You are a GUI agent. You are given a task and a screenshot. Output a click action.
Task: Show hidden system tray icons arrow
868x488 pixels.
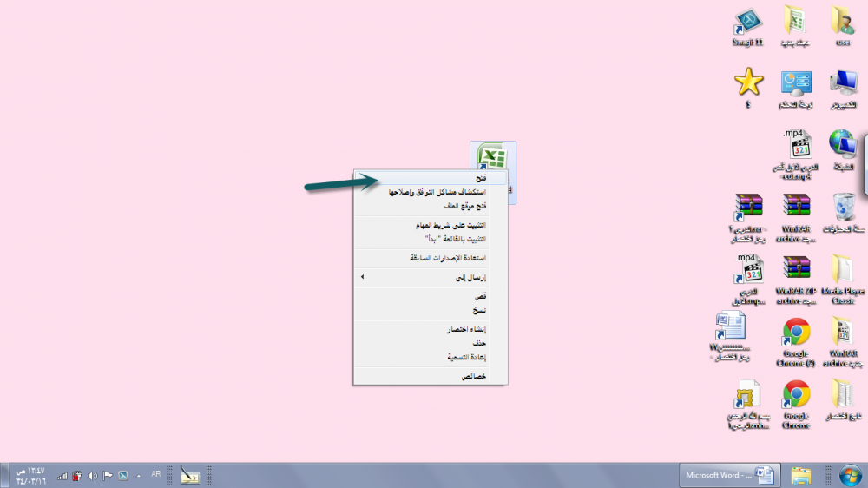pos(139,476)
